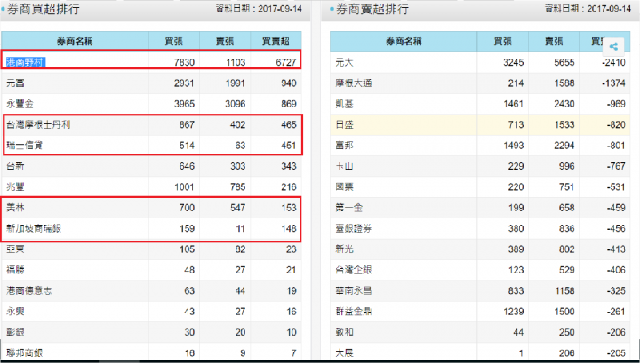Click 新光 broker name
Image resolution: width=640 pixels, height=364 pixels.
[345, 249]
